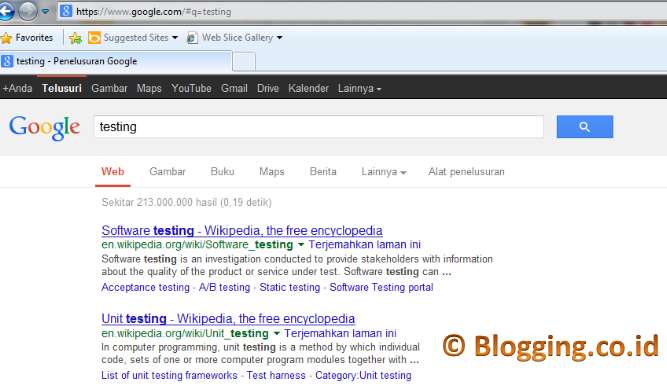667x384 pixels.
Task: Click the Favorites star icon
Action: point(6,38)
